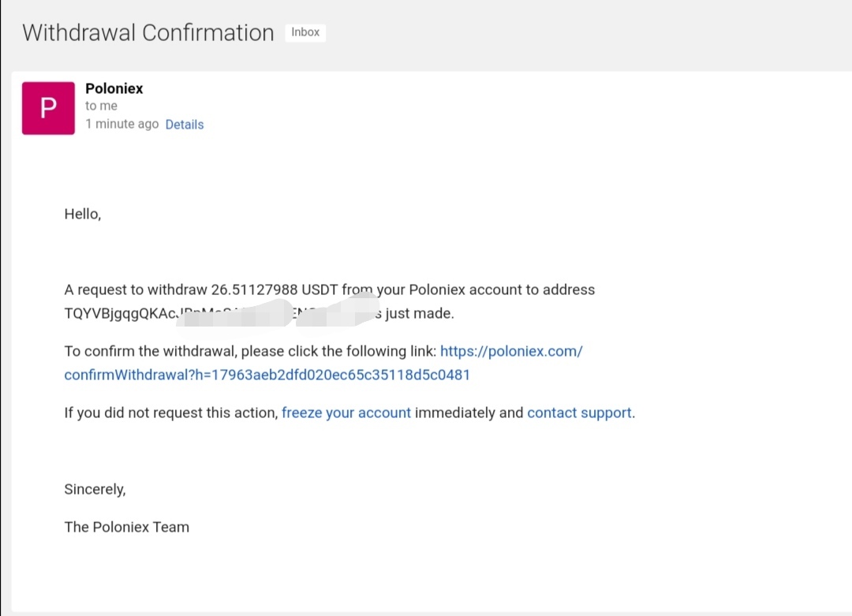Open the freeze your account link
The height and width of the screenshot is (616, 852).
[346, 413]
